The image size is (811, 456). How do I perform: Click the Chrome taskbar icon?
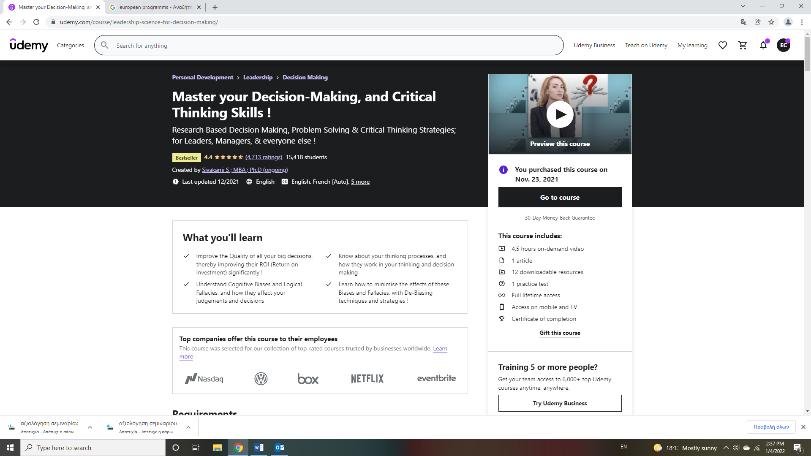click(238, 448)
